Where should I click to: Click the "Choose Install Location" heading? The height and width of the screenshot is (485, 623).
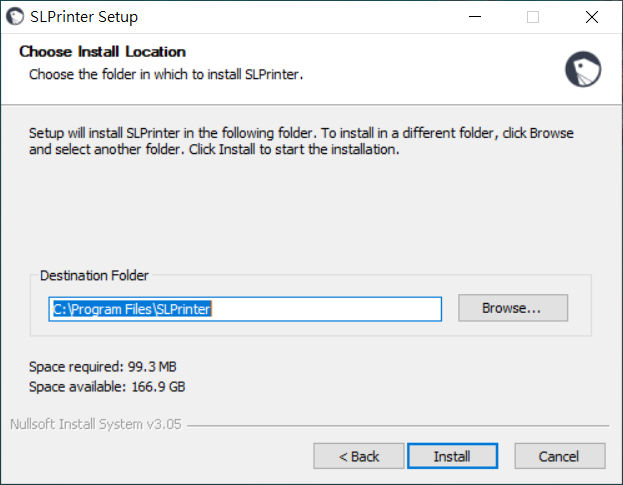click(103, 52)
